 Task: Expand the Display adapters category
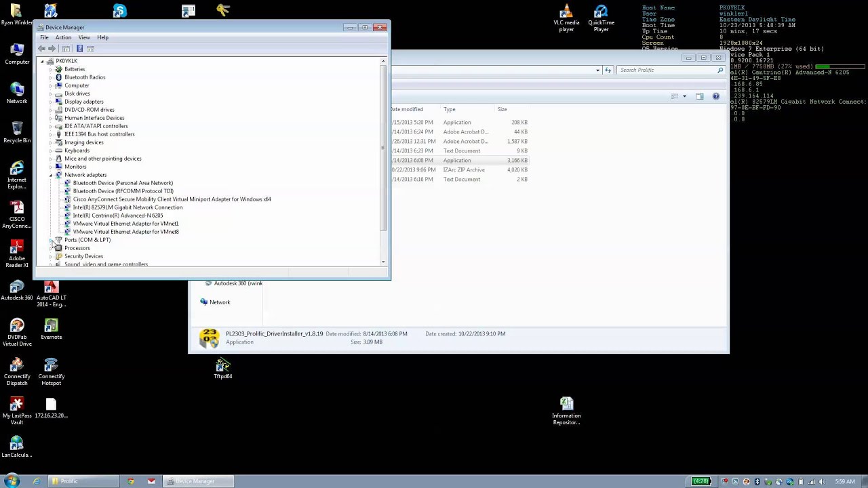(51, 102)
